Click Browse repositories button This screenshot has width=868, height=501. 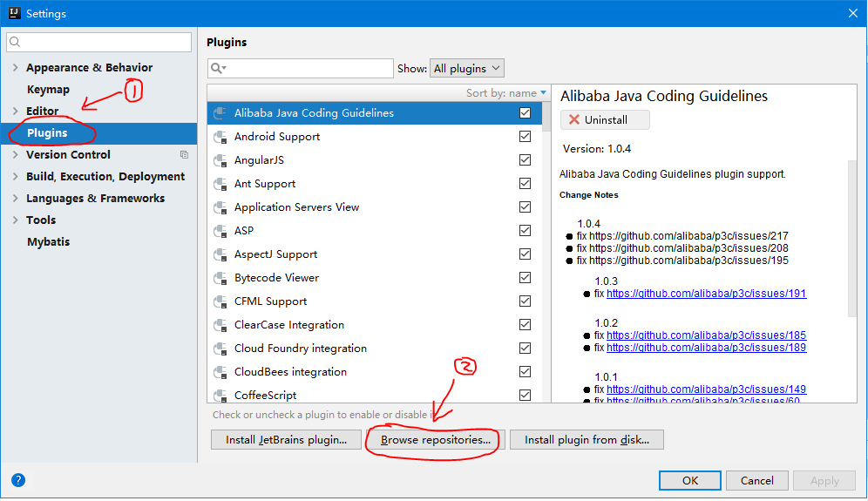tap(436, 439)
